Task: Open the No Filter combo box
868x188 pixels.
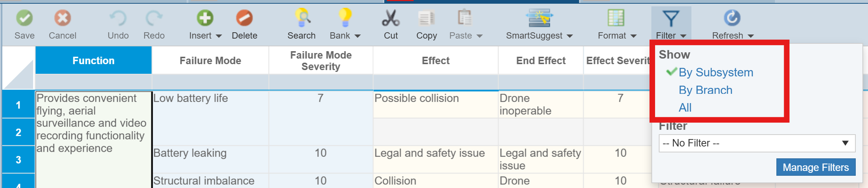Action: [x=757, y=143]
